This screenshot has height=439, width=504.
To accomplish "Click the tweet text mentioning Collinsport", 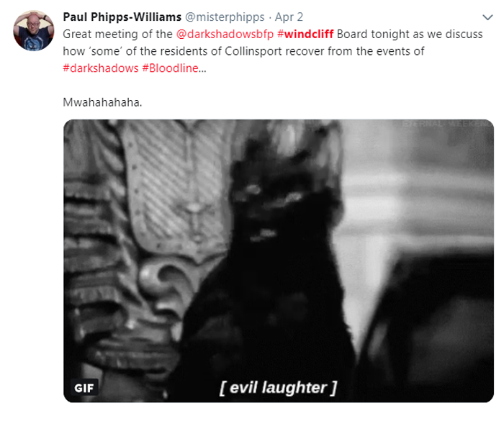I will pos(243,51).
